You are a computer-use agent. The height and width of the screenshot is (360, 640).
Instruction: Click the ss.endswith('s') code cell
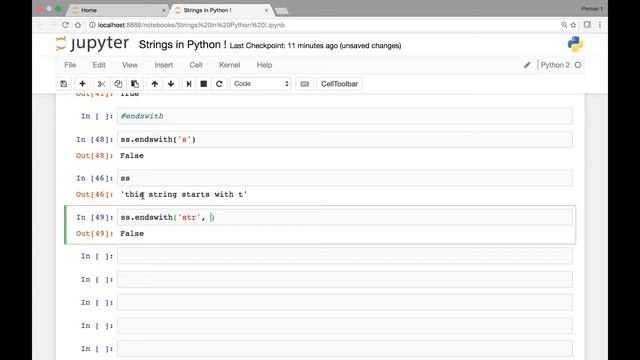[345, 140]
